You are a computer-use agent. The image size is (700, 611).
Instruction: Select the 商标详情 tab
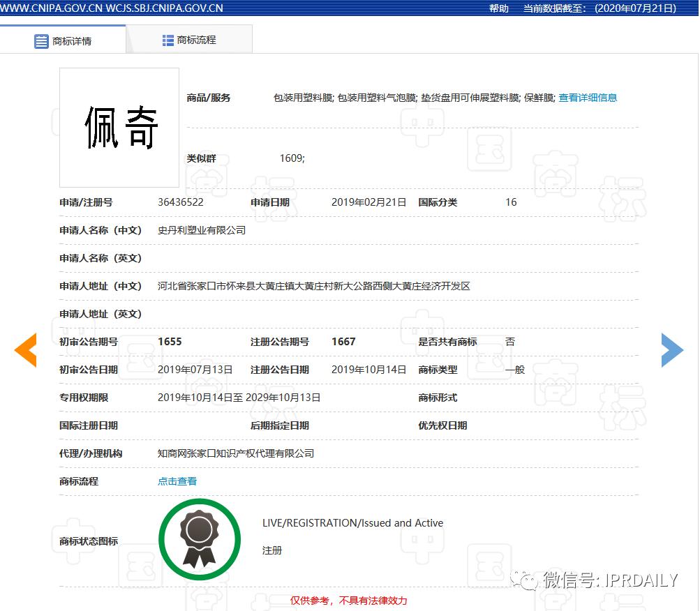[71, 40]
